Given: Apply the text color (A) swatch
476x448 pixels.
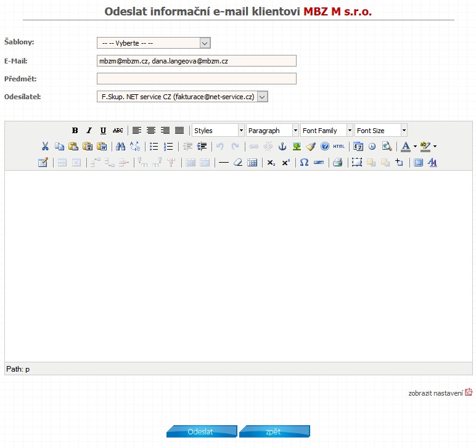Looking at the screenshot, I should 406,147.
